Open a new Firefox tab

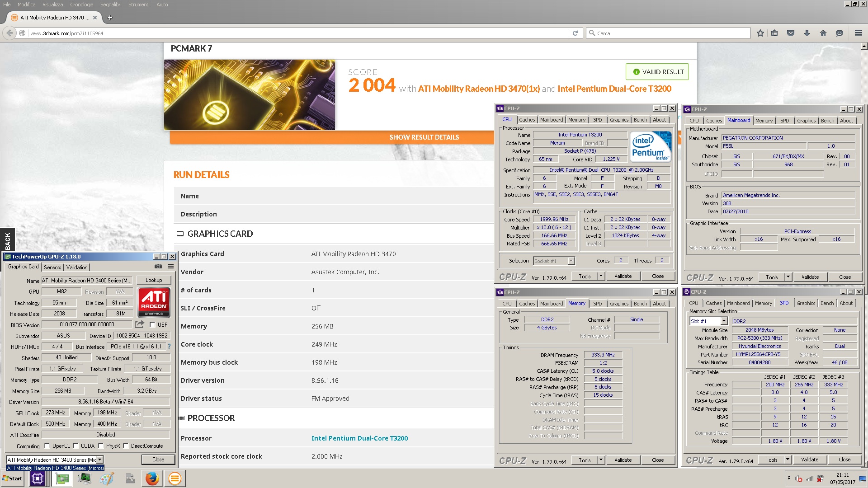(x=109, y=18)
